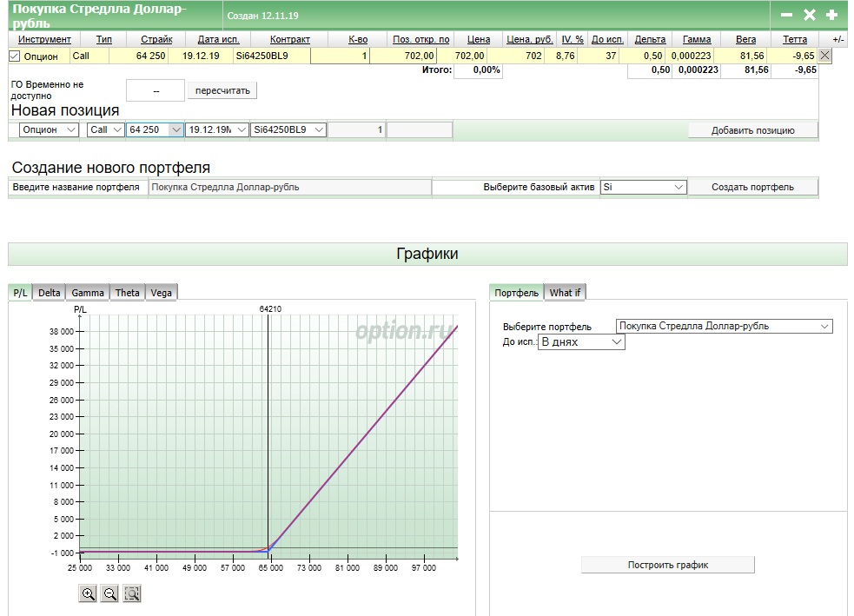
Task: Zoom in on the P/L chart
Action: point(88,593)
